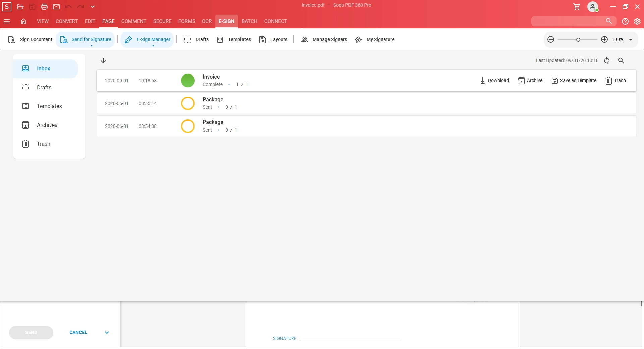Image resolution: width=644 pixels, height=349 pixels.
Task: Select Trash in the sidebar
Action: pyautogui.click(x=46, y=144)
